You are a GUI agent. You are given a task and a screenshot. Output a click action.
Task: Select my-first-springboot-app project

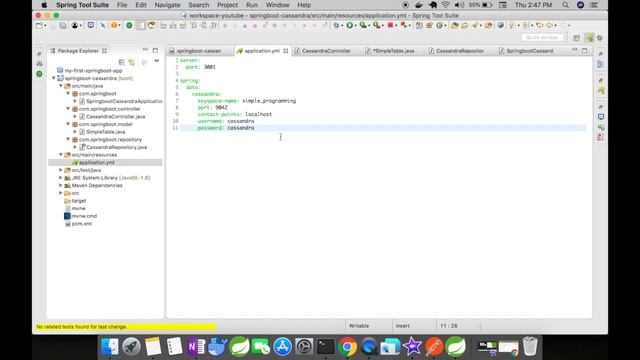(x=93, y=71)
